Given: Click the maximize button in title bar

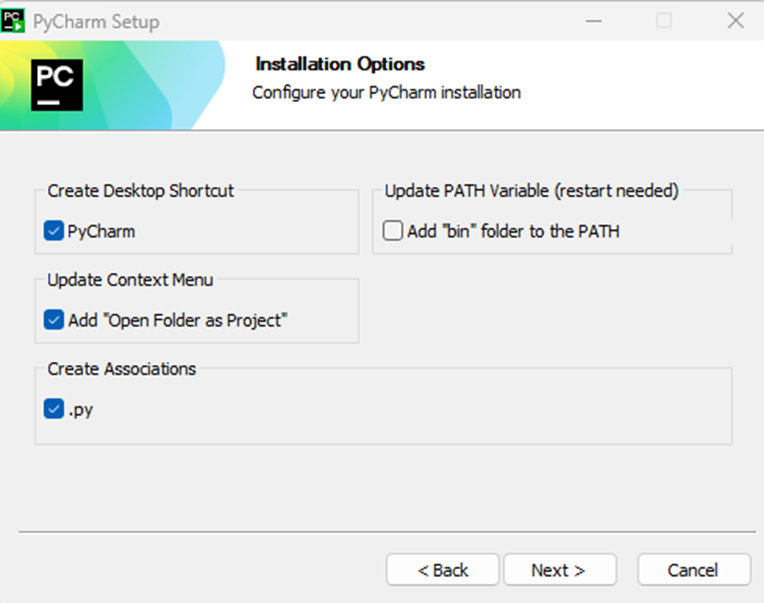Looking at the screenshot, I should click(664, 20).
